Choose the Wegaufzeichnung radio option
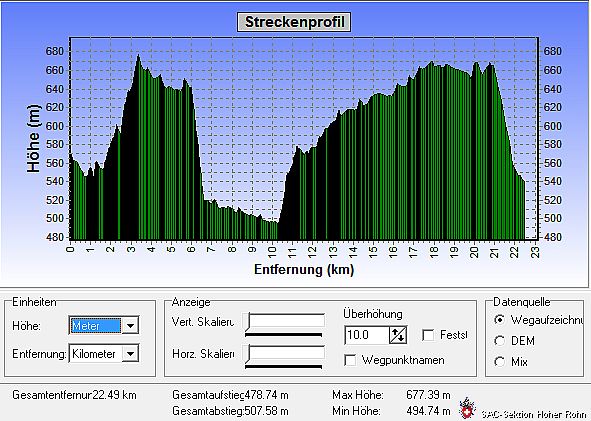This screenshot has height=421, width=591. coord(499,320)
